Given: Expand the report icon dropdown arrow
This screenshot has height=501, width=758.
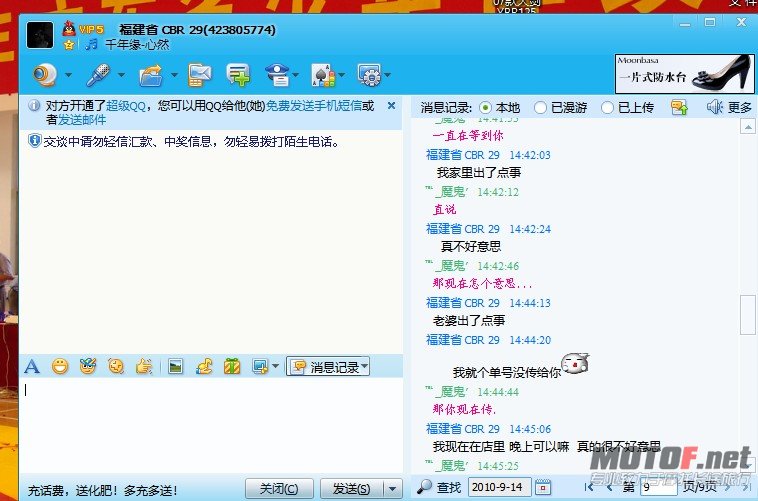Looking at the screenshot, I should point(295,75).
